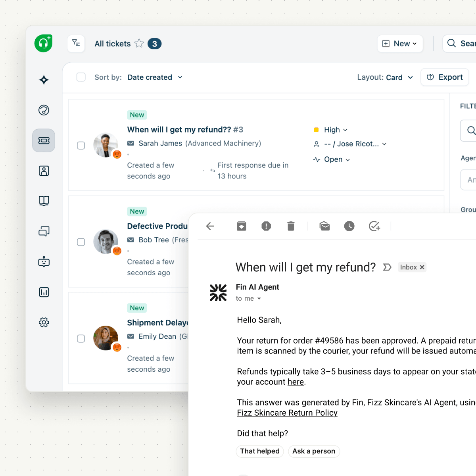Click the Ask a person button
Image resolution: width=476 pixels, height=476 pixels.
point(314,451)
